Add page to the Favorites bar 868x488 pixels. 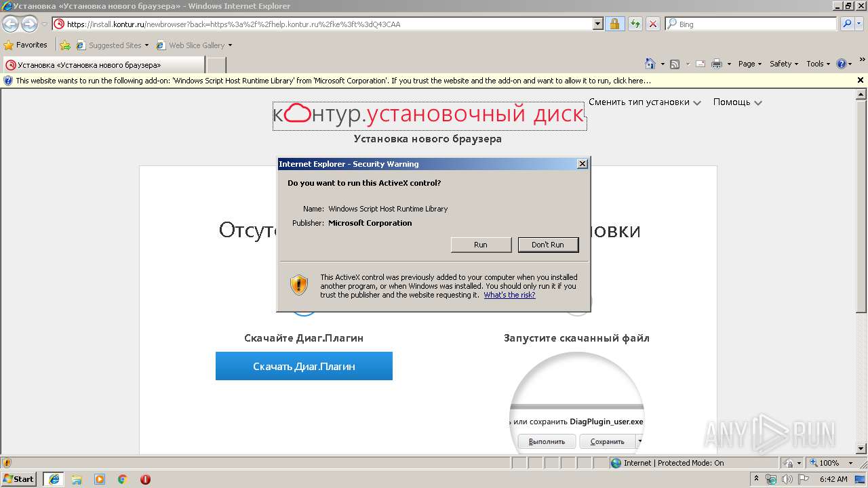65,45
